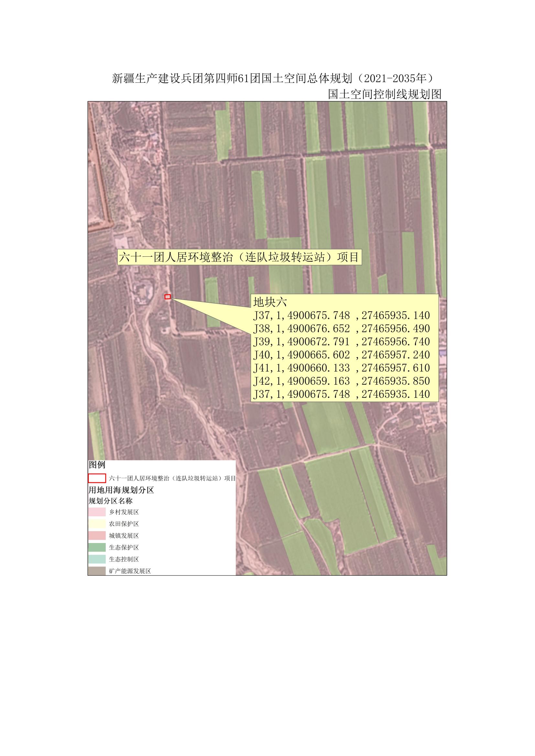Click the red rectangle legend symbol

click(97, 478)
